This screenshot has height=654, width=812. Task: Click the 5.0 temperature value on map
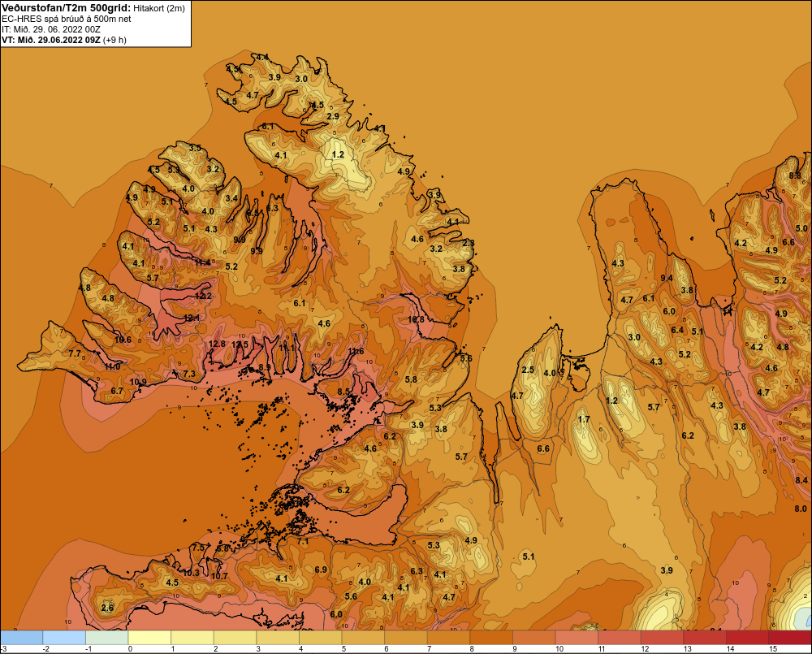[801, 228]
